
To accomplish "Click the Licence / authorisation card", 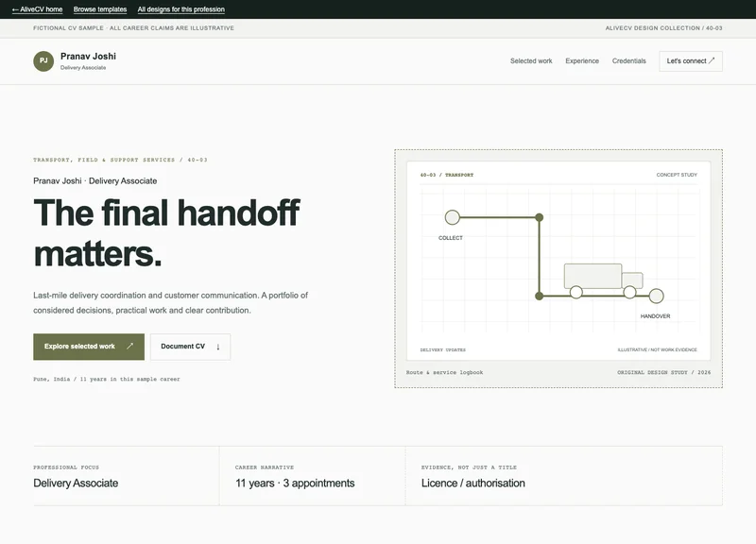I will point(564,476).
